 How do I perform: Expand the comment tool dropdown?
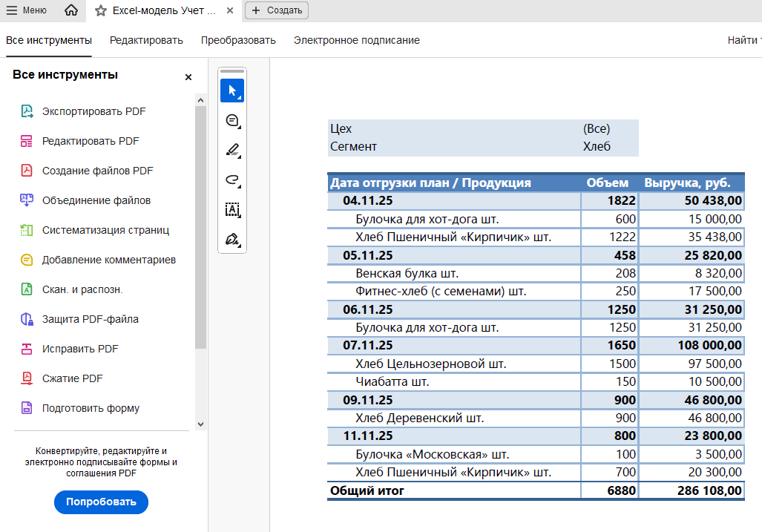pos(240,127)
